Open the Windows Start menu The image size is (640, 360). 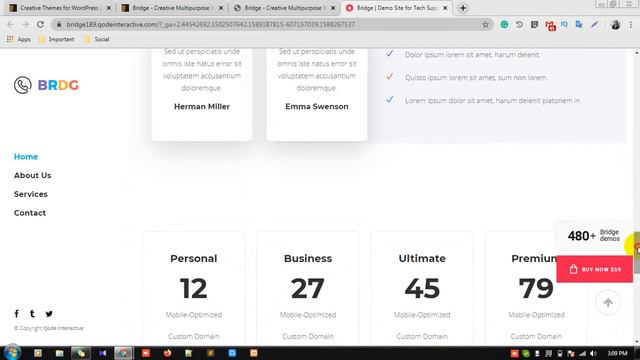click(x=12, y=353)
